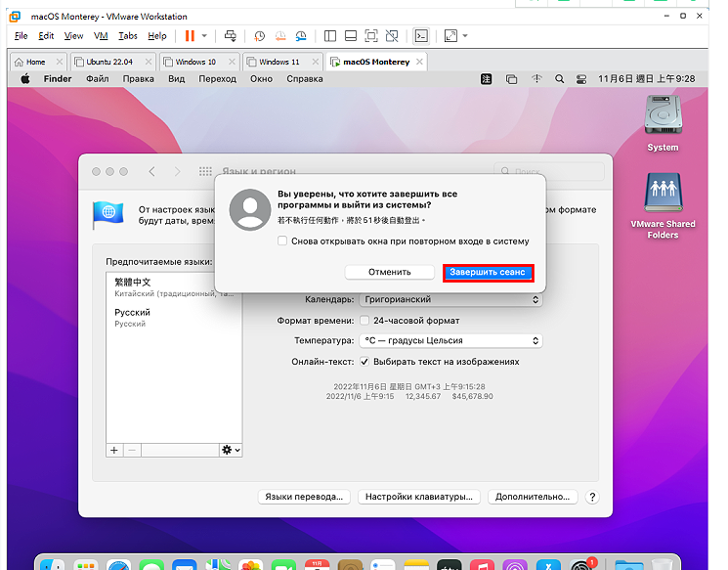The width and height of the screenshot is (728, 570).
Task: Click the Настройки клавиатуры… button
Action: click(419, 497)
